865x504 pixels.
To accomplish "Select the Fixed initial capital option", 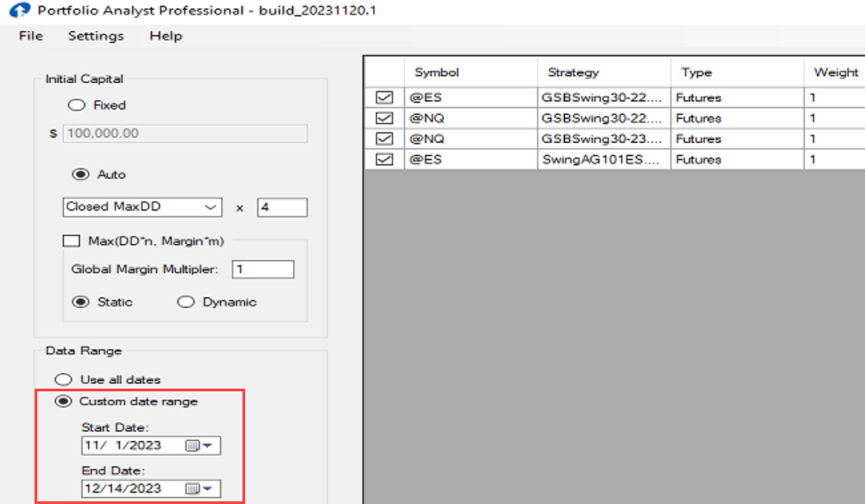I will tap(76, 105).
